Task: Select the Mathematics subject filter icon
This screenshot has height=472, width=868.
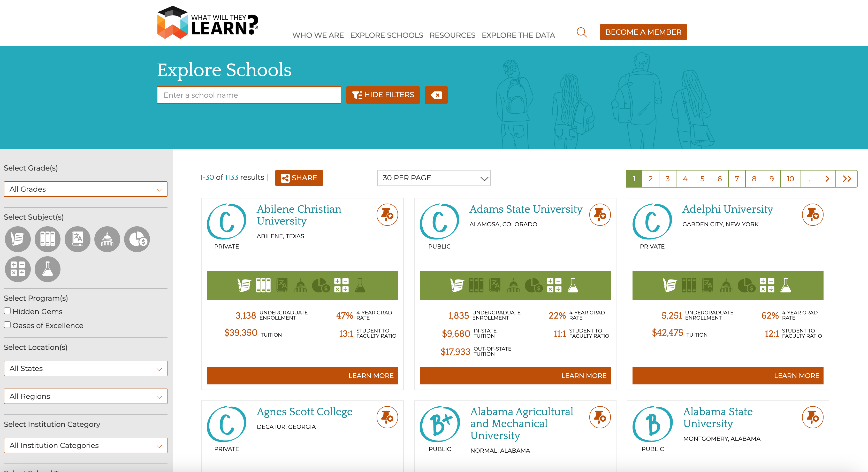Action: [18, 269]
